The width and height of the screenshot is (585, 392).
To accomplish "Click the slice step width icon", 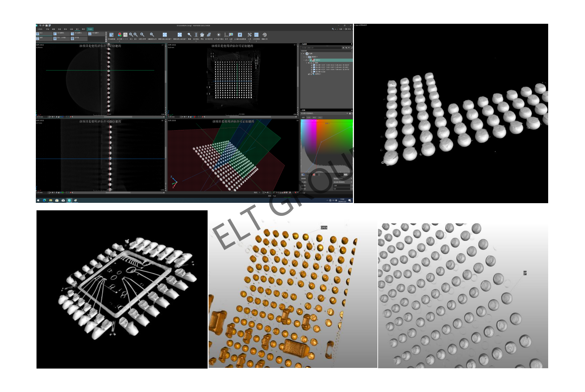I will [x=209, y=35].
